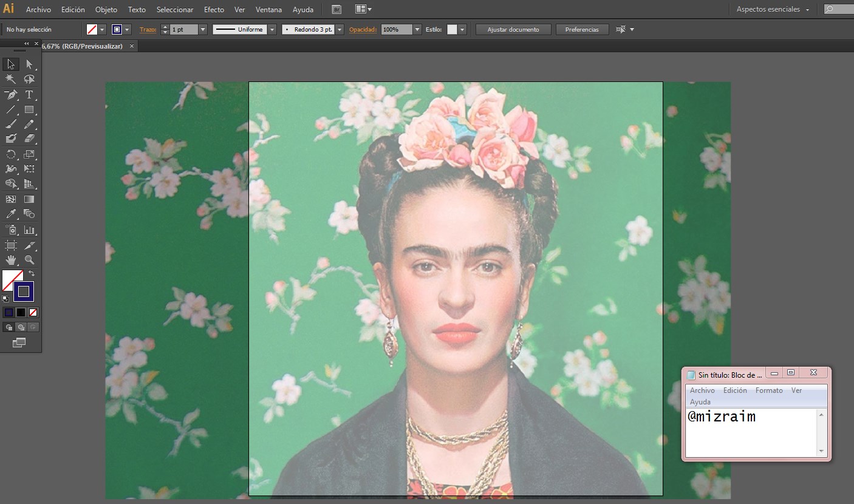Open the Seleccionar menu
The image size is (854, 504).
tap(175, 10)
